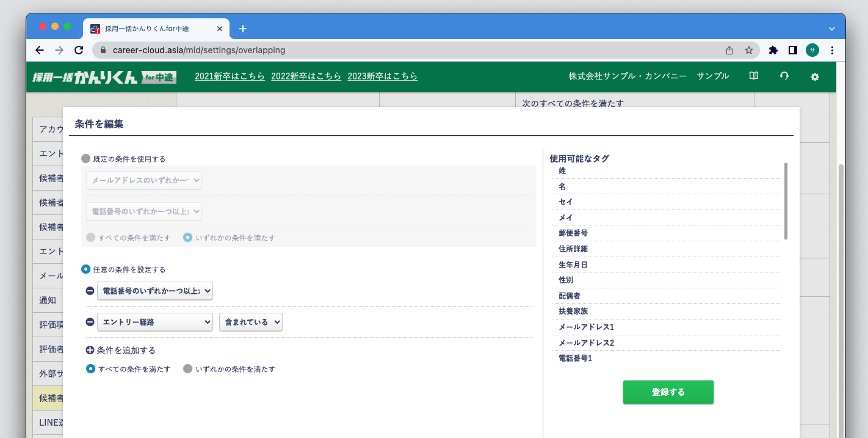This screenshot has height=438, width=868.
Task: Remove the エントリー経路 condition with the minus icon
Action: (89, 321)
